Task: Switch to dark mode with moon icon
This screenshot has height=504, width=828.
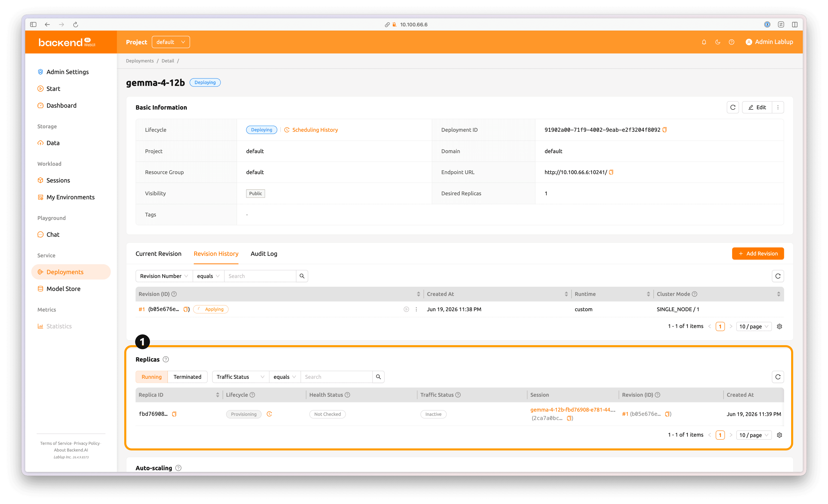Action: click(x=718, y=42)
